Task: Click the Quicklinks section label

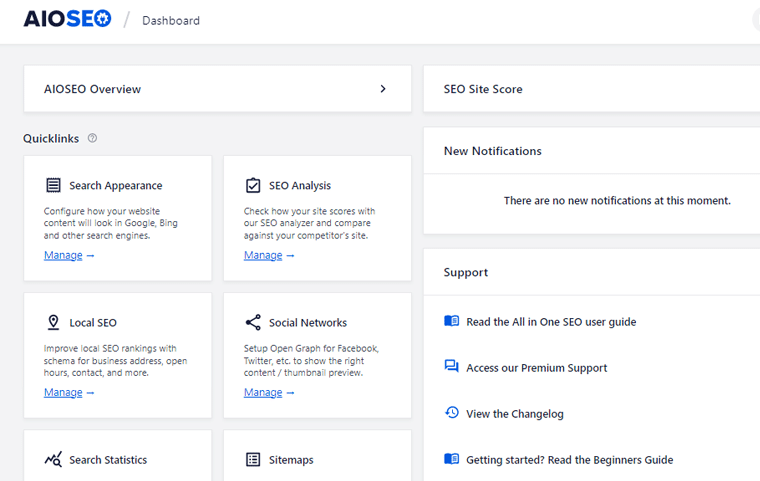Action: [51, 139]
